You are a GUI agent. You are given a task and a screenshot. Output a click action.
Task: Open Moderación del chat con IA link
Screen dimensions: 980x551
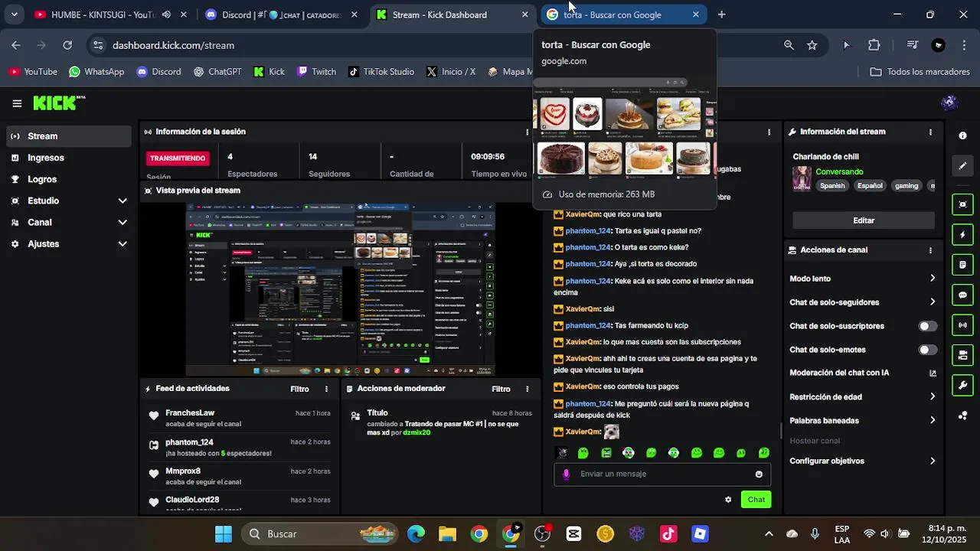click(x=862, y=373)
